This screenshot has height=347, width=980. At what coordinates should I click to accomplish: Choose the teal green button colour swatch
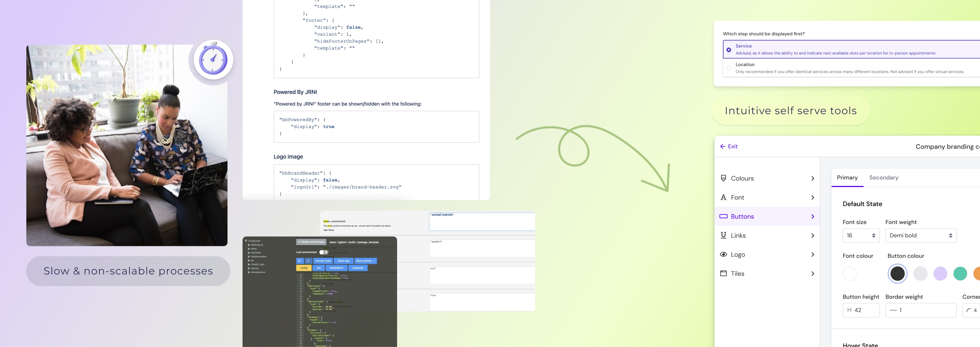pos(960,274)
